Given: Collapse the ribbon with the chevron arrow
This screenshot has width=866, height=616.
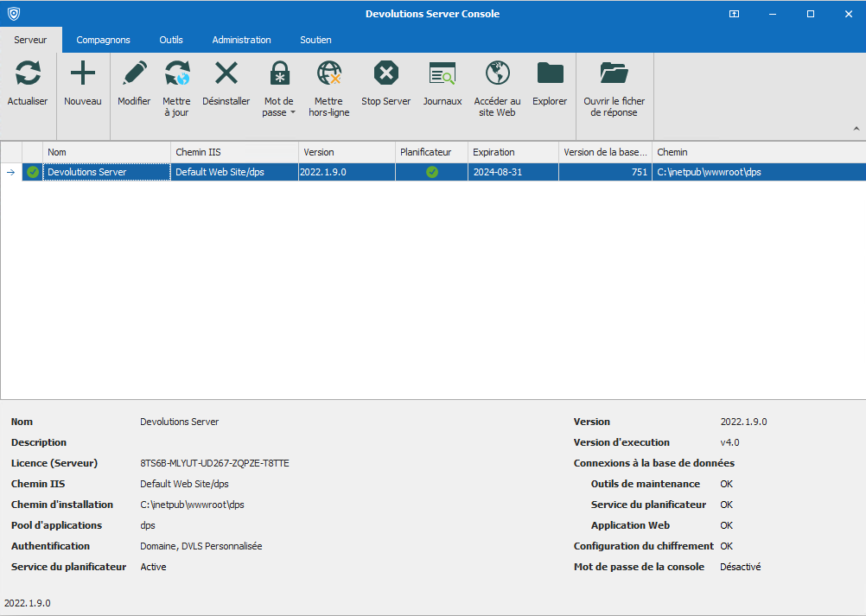Looking at the screenshot, I should [856, 129].
